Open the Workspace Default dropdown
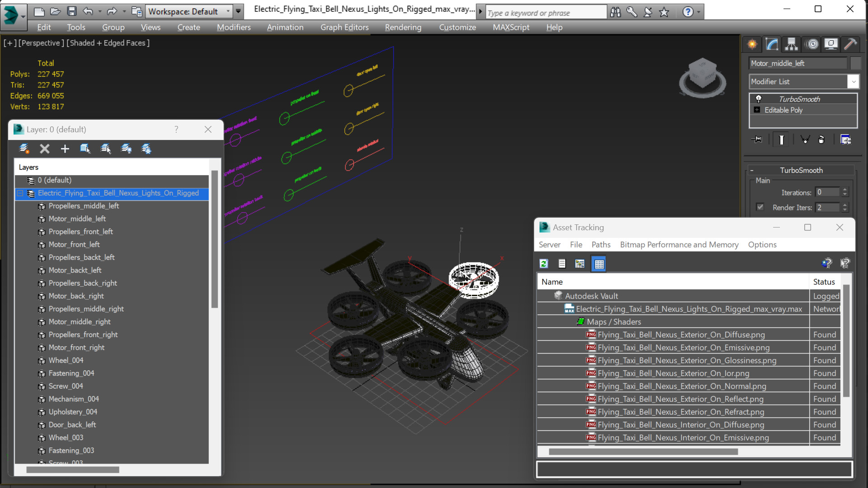The height and width of the screenshot is (488, 868). (x=228, y=11)
